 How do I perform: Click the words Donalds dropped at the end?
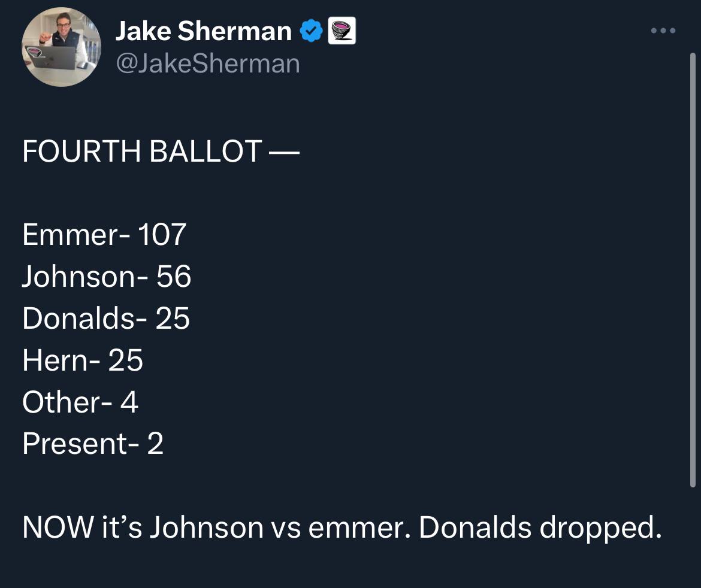pos(540,528)
